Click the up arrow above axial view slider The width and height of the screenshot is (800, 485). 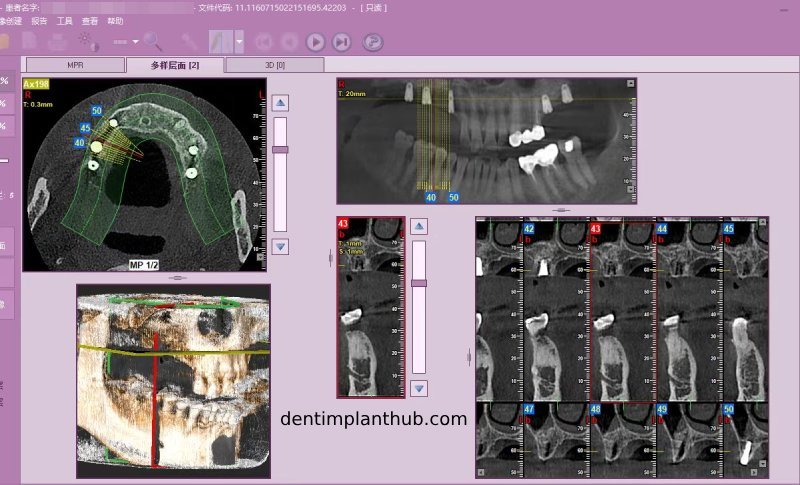pyautogui.click(x=280, y=102)
